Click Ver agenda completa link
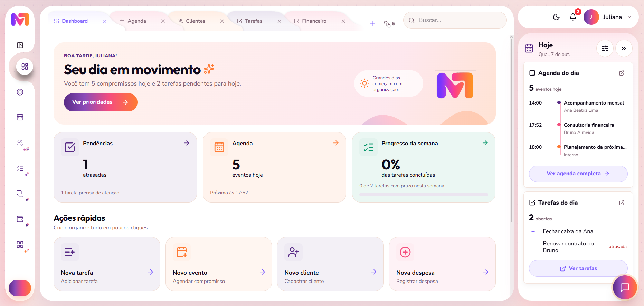644x306 pixels. (x=578, y=174)
